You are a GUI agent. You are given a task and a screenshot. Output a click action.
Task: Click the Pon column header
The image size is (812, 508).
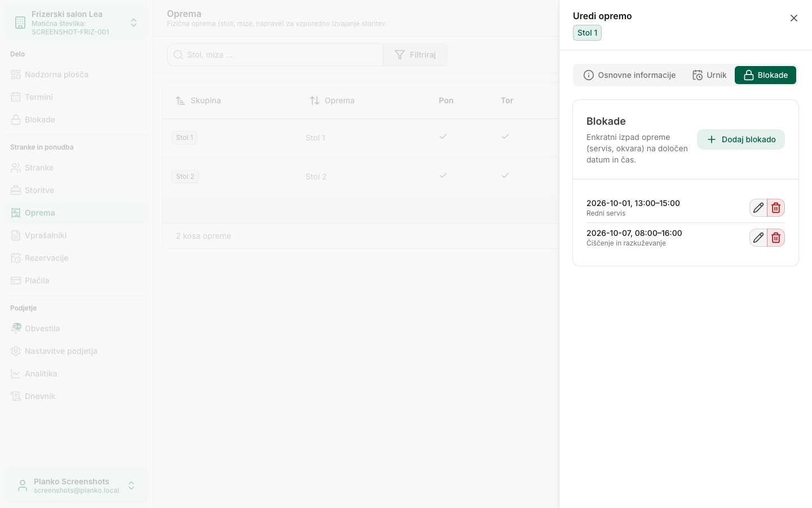[446, 100]
